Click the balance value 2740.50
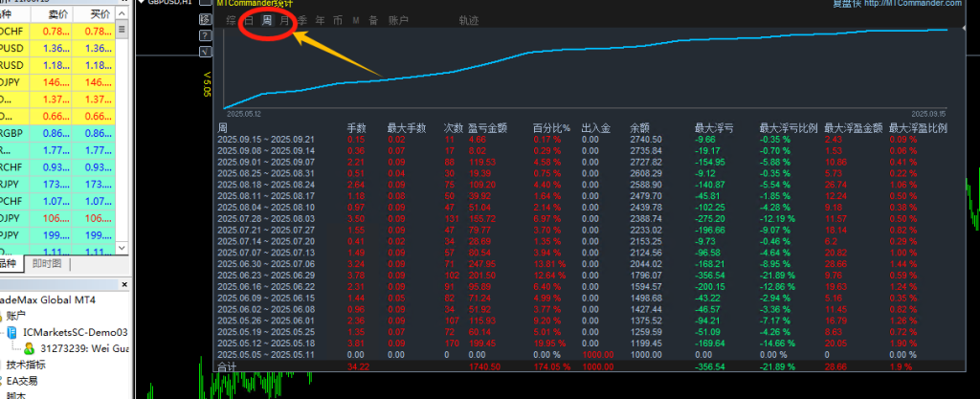 point(646,140)
